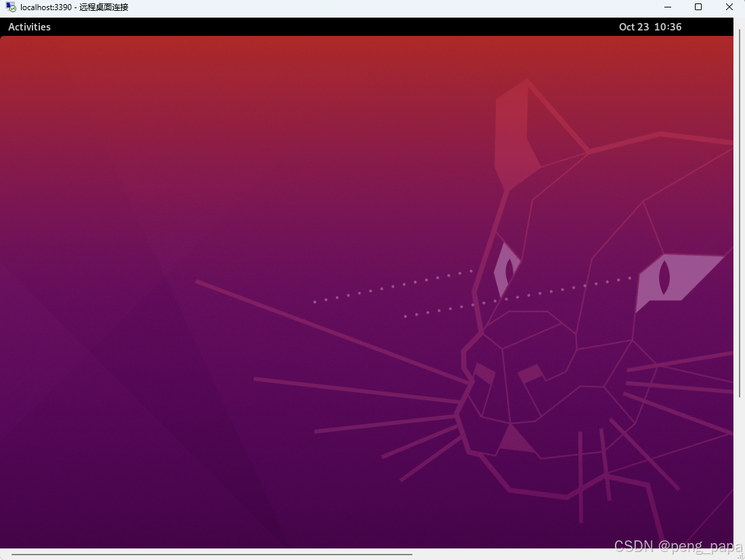Close the remote desktop connection window
Viewport: 745px width, 560px height.
pos(729,7)
